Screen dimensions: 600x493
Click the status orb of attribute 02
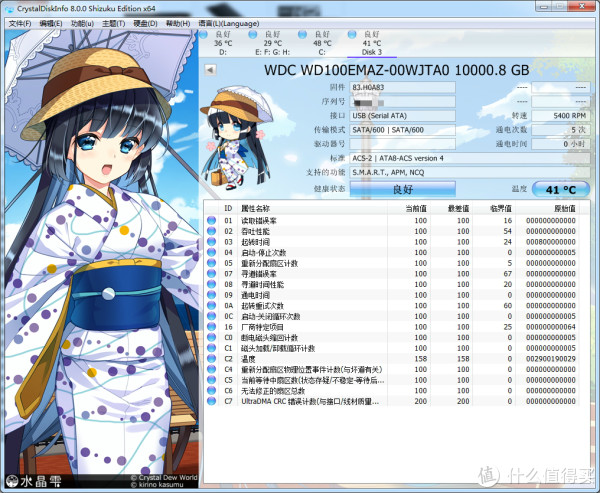coord(211,231)
